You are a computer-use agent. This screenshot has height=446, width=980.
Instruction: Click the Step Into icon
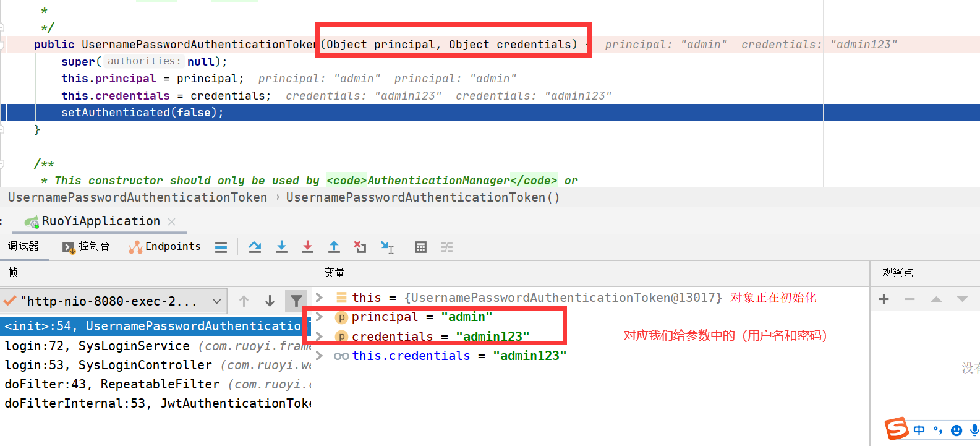click(x=281, y=247)
